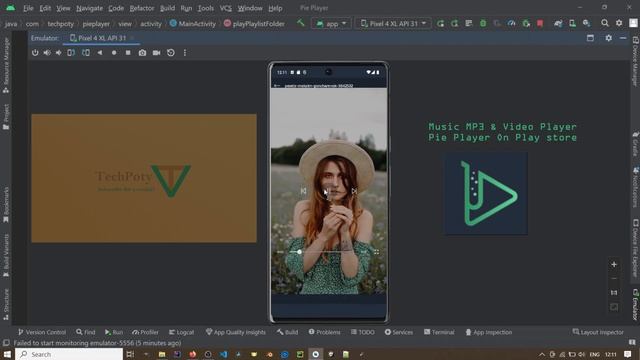Open the Logcat tool window
The height and width of the screenshot is (360, 640).
click(181, 332)
